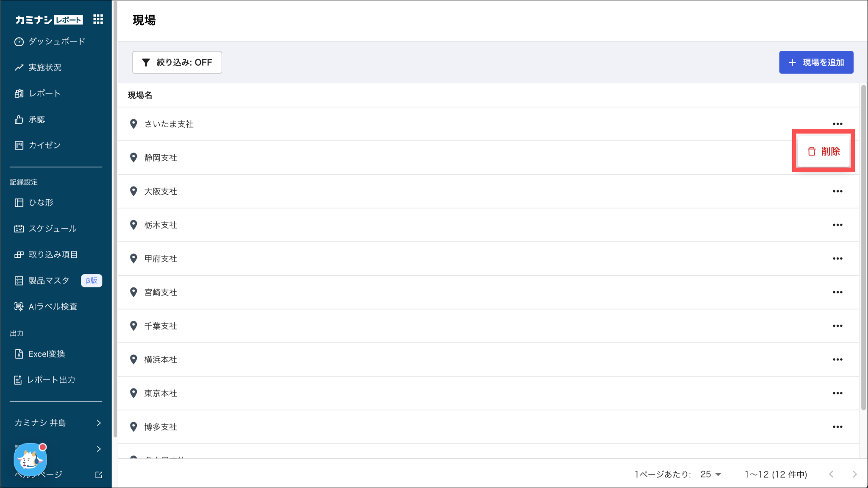The width and height of the screenshot is (868, 488).
Task: Open the app switcher grid icon
Action: pos(98,19)
